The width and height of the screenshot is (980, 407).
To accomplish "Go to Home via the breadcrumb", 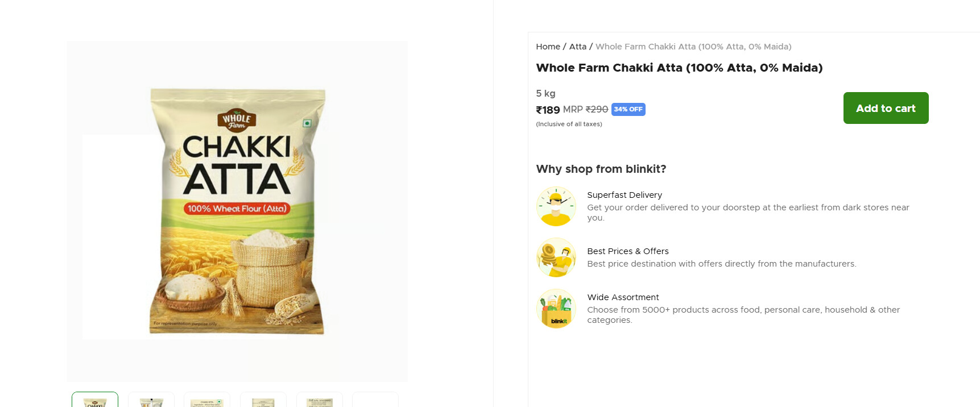I will (548, 47).
